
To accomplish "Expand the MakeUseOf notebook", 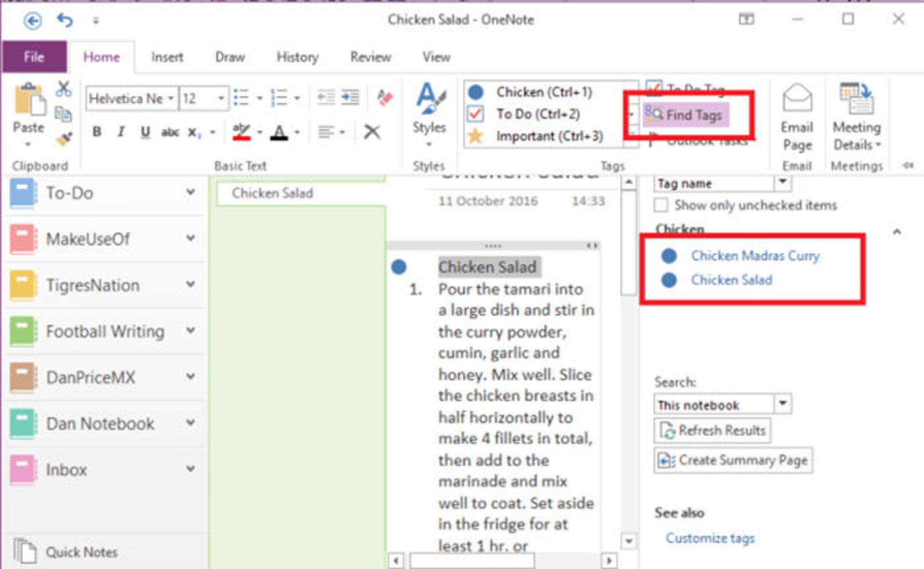I will pos(191,238).
